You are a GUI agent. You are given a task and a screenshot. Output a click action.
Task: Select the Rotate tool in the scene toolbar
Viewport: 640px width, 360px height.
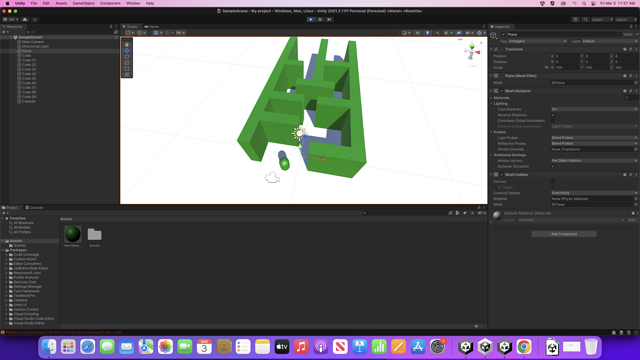pyautogui.click(x=127, y=57)
